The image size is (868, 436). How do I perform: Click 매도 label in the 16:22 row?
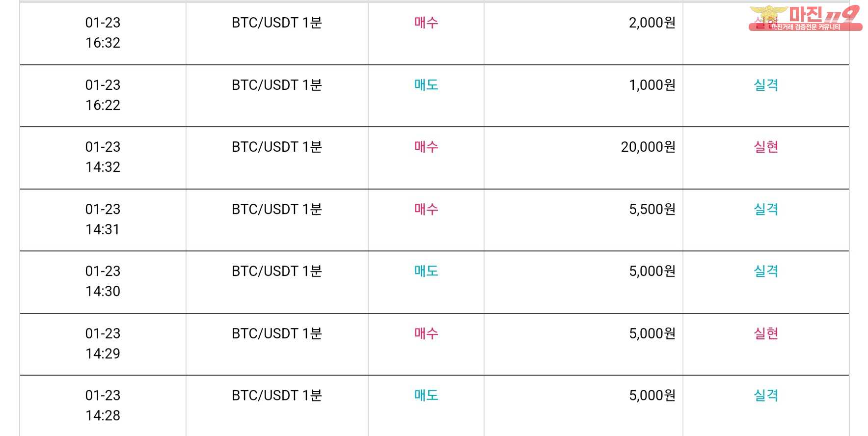point(426,85)
